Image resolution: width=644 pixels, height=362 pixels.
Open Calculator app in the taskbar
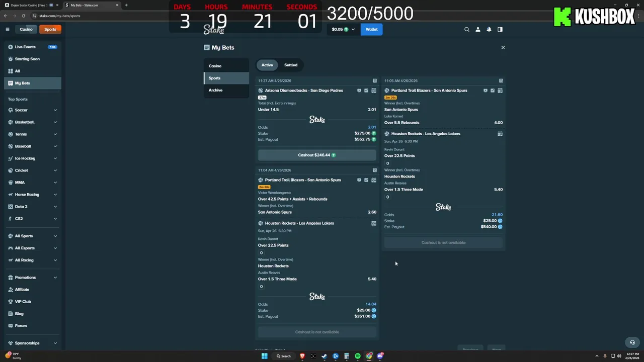[347, 356]
